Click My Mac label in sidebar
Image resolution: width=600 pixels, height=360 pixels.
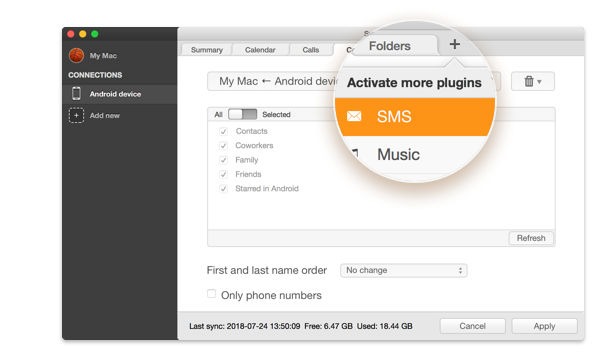pyautogui.click(x=103, y=55)
